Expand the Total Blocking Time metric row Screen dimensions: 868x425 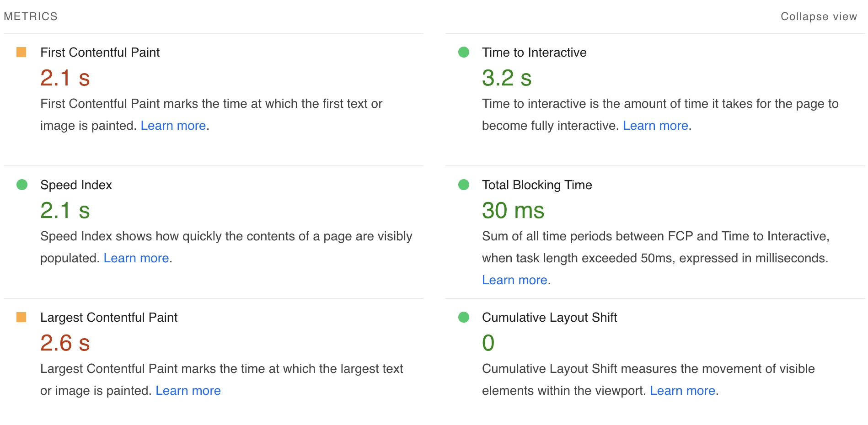(x=537, y=185)
